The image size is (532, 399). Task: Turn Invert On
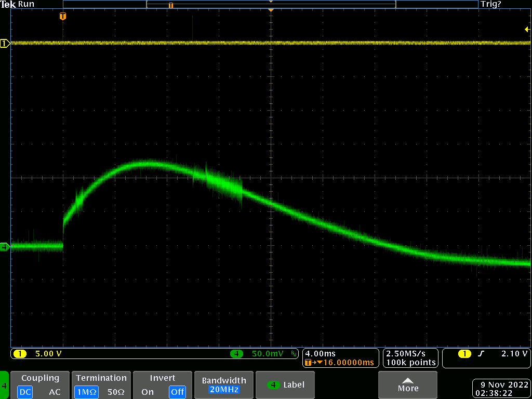(148, 392)
